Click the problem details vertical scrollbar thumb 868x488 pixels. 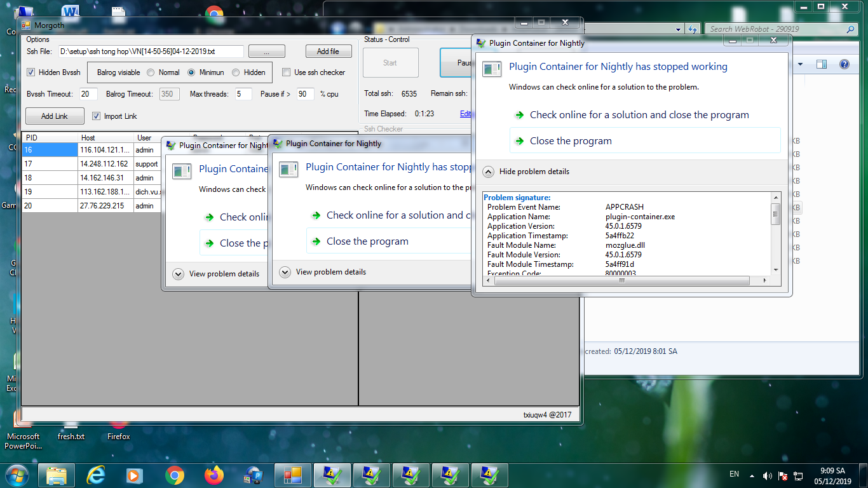click(x=775, y=214)
